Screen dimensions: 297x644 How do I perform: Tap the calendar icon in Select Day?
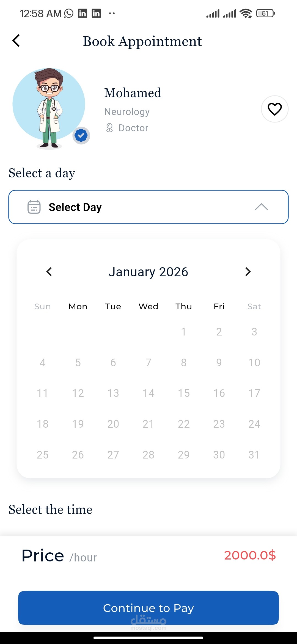point(34,207)
